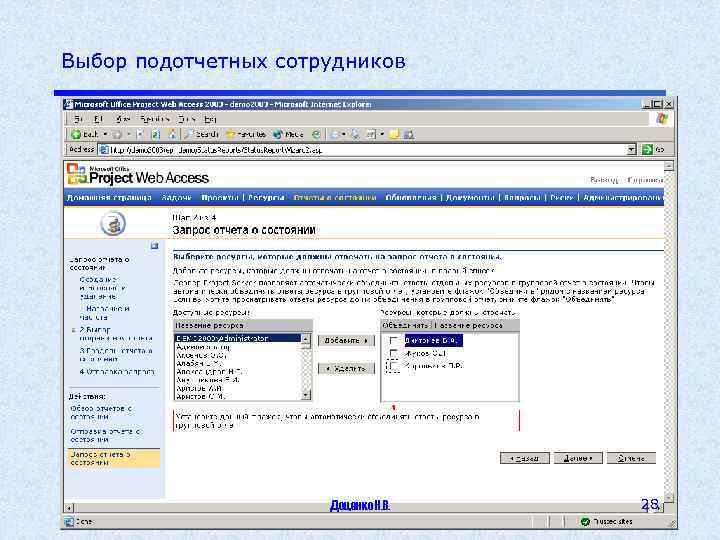Click the Добавить button
The height and width of the screenshot is (540, 720).
[x=346, y=341]
